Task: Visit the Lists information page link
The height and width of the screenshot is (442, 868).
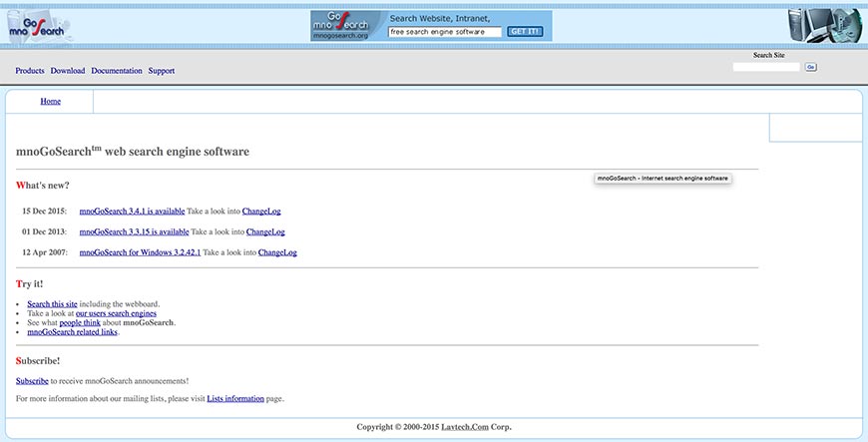Action: click(x=235, y=399)
